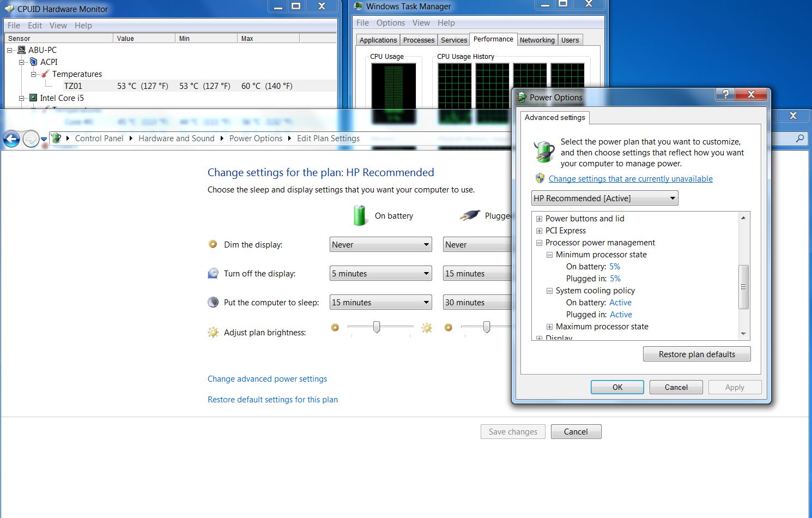Screen dimensions: 812x518
Task: Open the sleep on battery 15 minutes dropdown
Action: [381, 302]
